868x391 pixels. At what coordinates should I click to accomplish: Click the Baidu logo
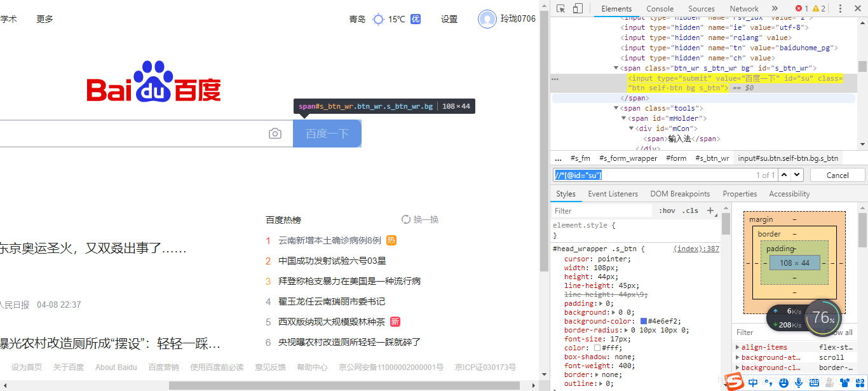coord(154,81)
